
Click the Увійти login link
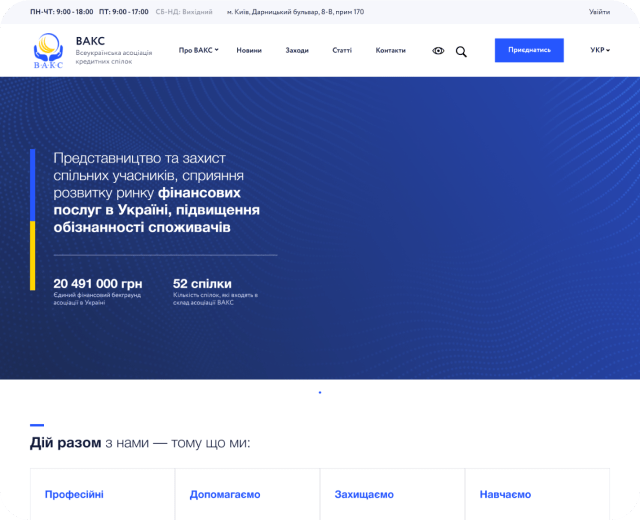(x=599, y=12)
